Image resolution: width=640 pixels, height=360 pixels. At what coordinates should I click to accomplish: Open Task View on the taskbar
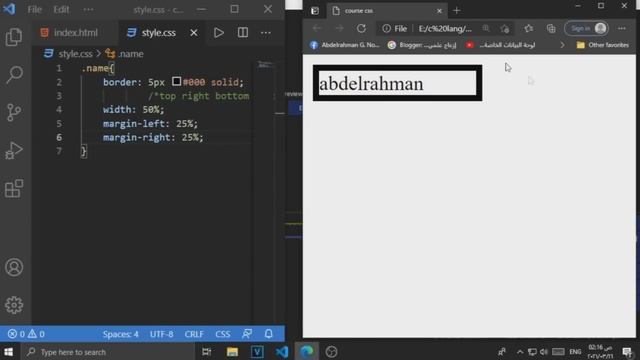207,352
